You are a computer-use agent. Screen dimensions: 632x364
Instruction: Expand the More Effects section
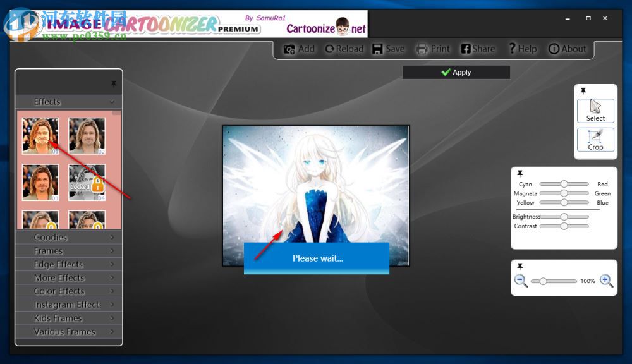pos(68,277)
